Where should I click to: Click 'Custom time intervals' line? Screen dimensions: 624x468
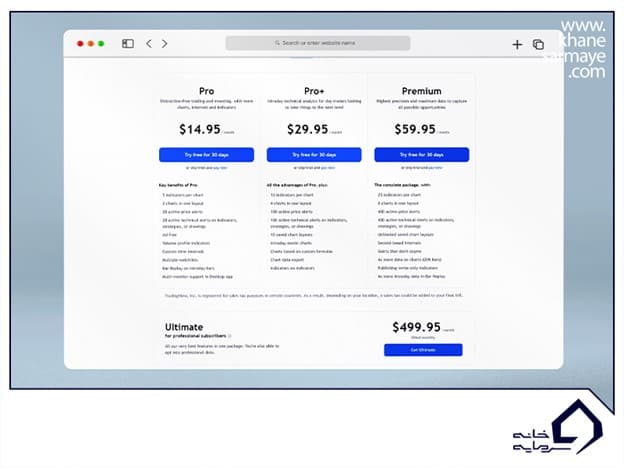coord(183,252)
